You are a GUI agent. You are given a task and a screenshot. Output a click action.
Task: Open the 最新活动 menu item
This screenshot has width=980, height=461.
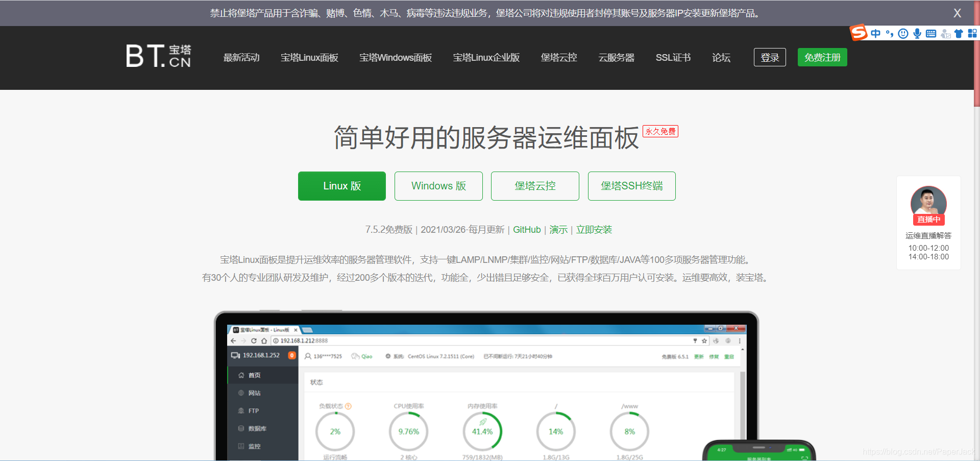pyautogui.click(x=241, y=58)
